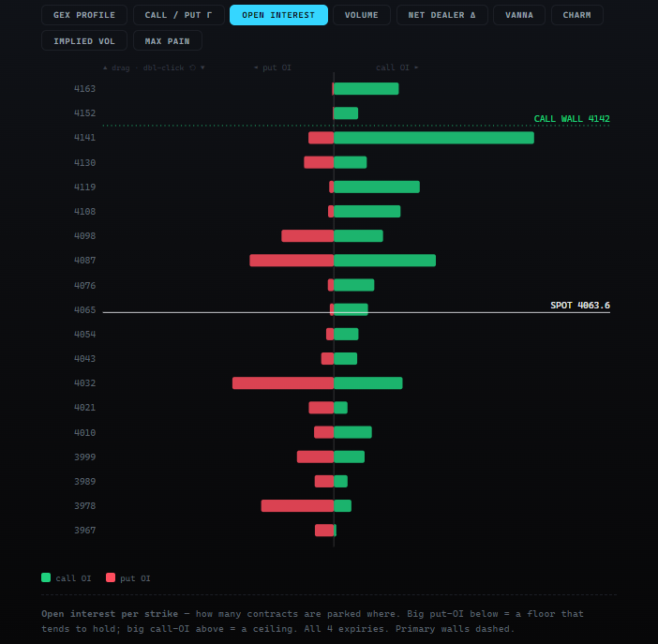Click the red put bar at strike 4130

(319, 162)
